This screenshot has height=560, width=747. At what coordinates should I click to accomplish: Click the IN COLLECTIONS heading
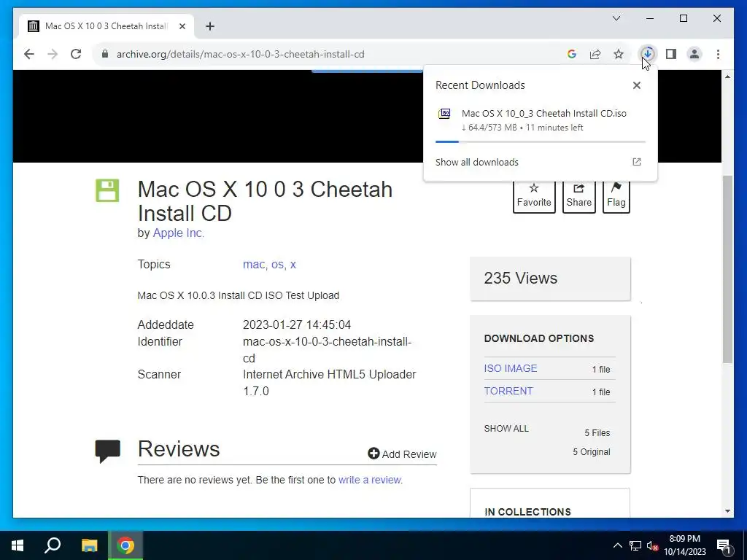tap(527, 512)
